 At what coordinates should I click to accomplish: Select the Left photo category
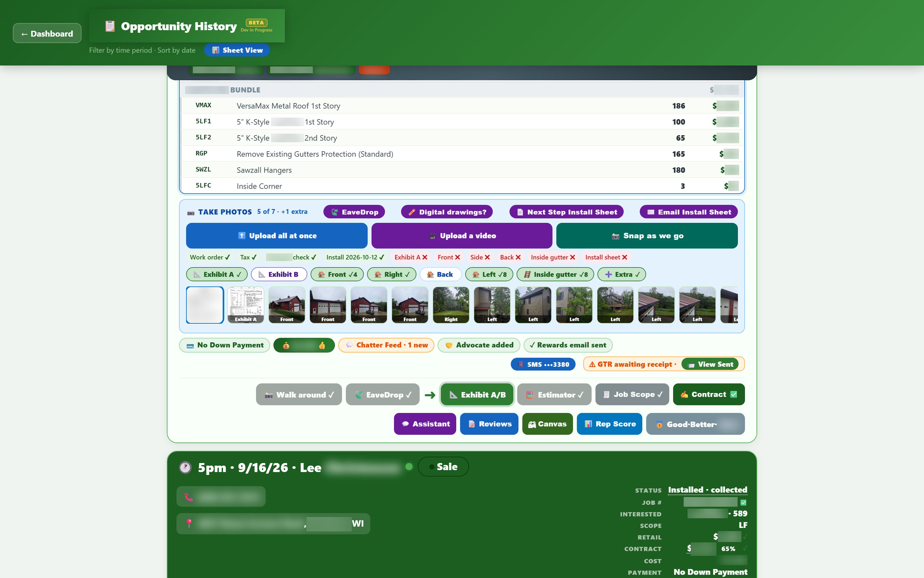[489, 274]
